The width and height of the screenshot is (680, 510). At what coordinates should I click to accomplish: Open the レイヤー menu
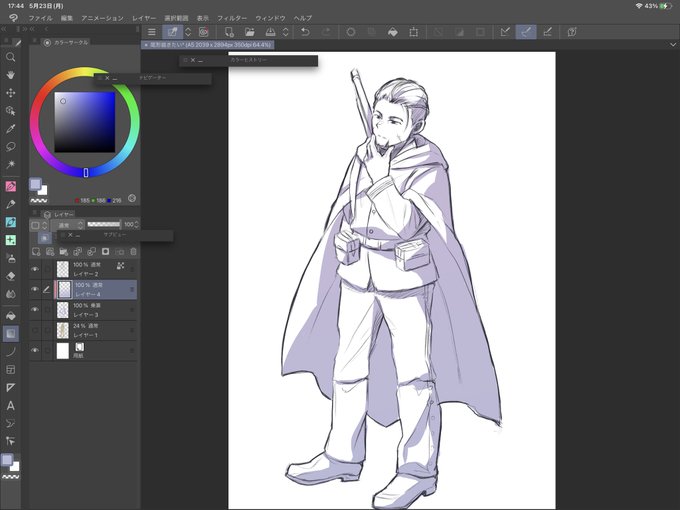[x=144, y=18]
